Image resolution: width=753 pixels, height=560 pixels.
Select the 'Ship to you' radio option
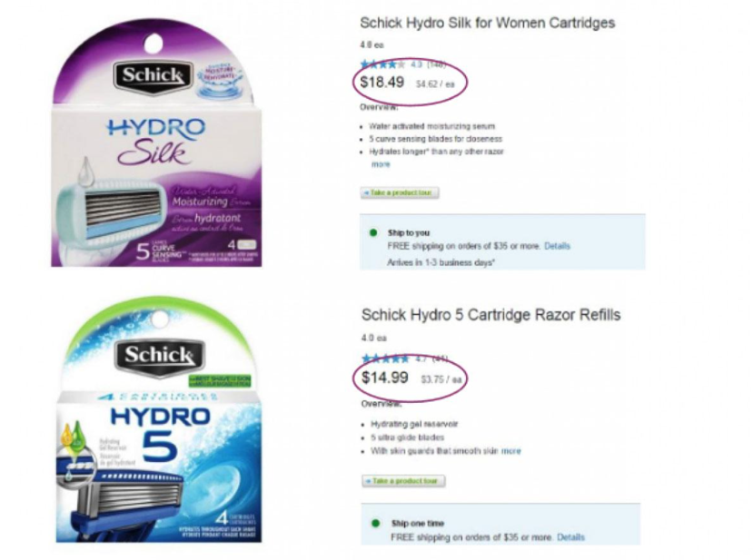click(373, 232)
